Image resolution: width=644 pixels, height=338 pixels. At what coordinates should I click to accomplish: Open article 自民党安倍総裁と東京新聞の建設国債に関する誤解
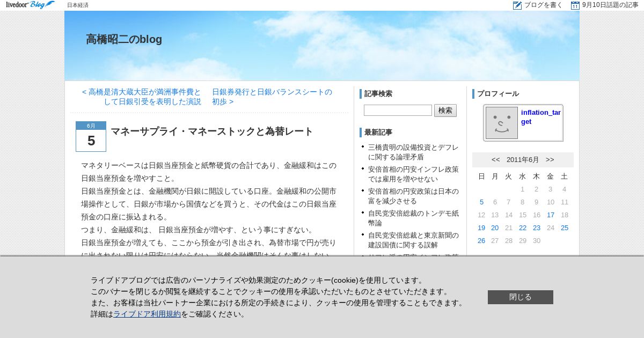tap(413, 240)
